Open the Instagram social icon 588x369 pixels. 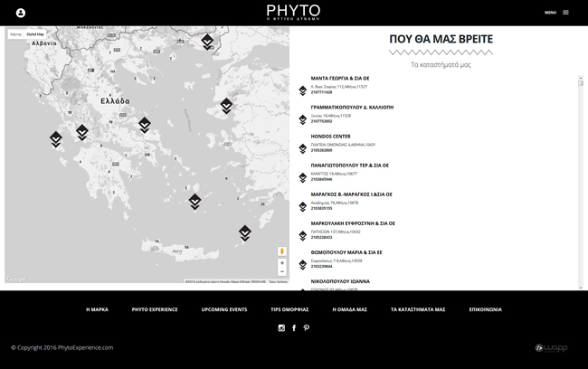(281, 328)
